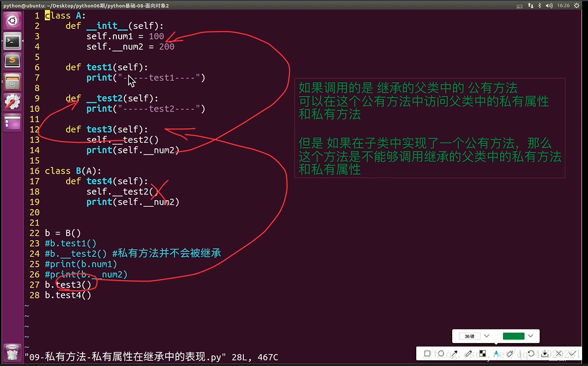Open the font size dropdown arrow
Screen dimensions: 588x366
click(x=486, y=336)
